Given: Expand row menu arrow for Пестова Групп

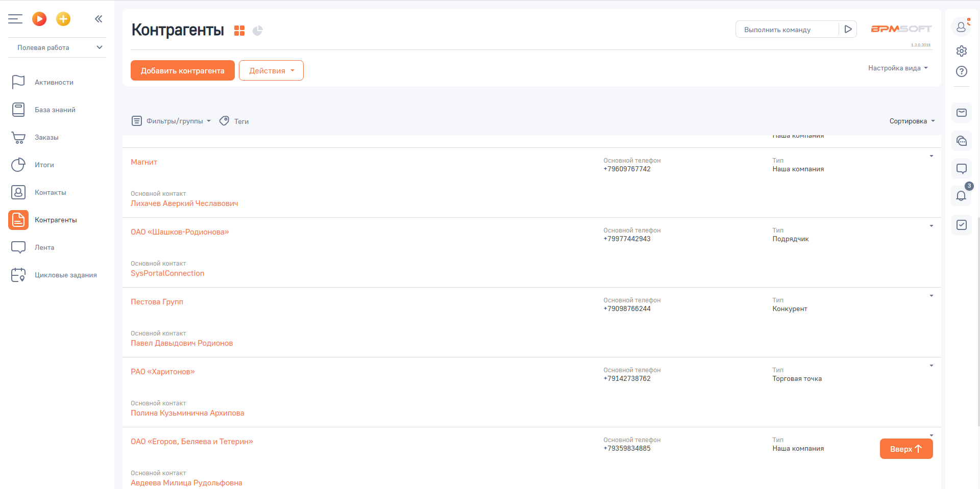Looking at the screenshot, I should [x=932, y=296].
